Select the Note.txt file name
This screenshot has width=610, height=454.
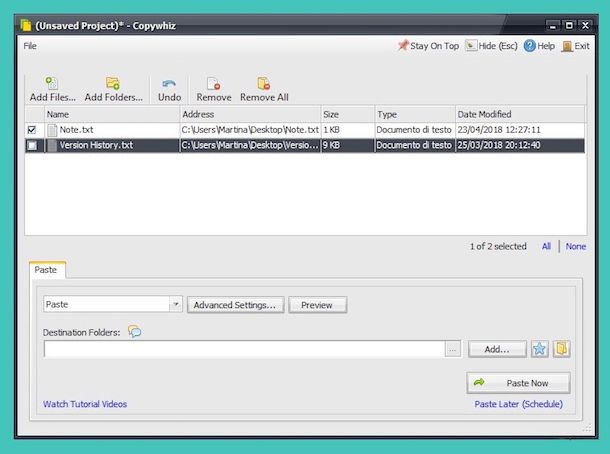point(77,130)
